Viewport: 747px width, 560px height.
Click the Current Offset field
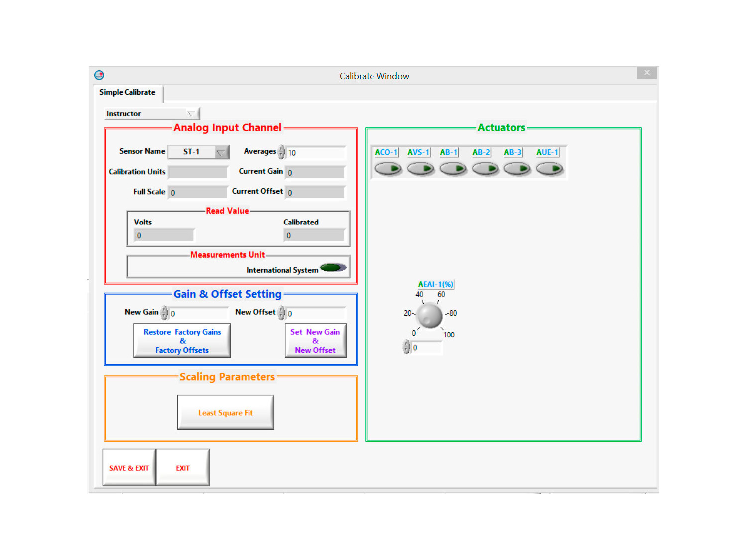(315, 192)
